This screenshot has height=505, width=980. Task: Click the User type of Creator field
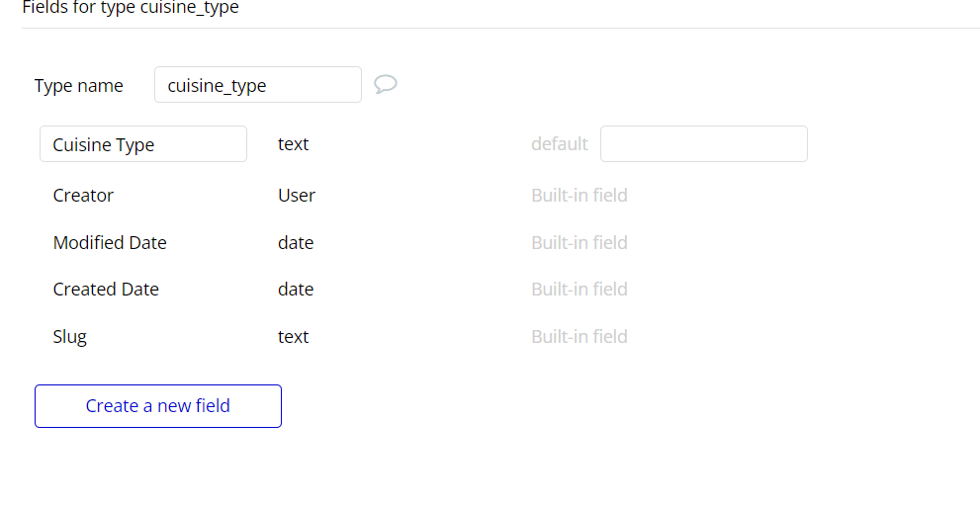(297, 196)
